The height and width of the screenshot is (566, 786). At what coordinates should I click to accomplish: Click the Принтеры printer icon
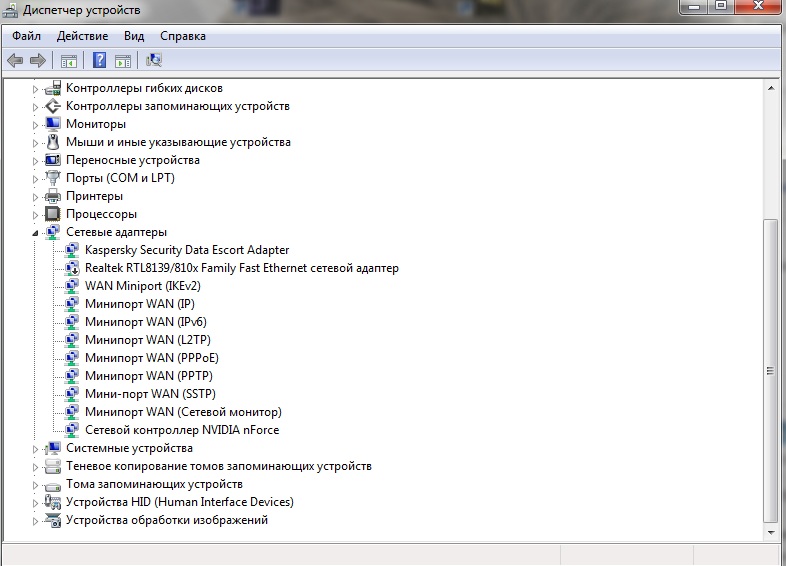pyautogui.click(x=53, y=196)
